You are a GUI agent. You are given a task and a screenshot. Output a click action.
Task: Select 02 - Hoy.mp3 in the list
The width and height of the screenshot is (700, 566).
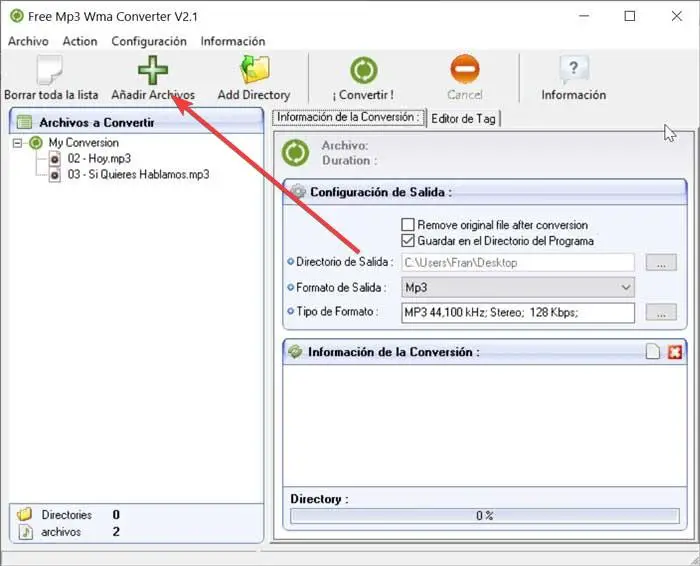(99, 158)
